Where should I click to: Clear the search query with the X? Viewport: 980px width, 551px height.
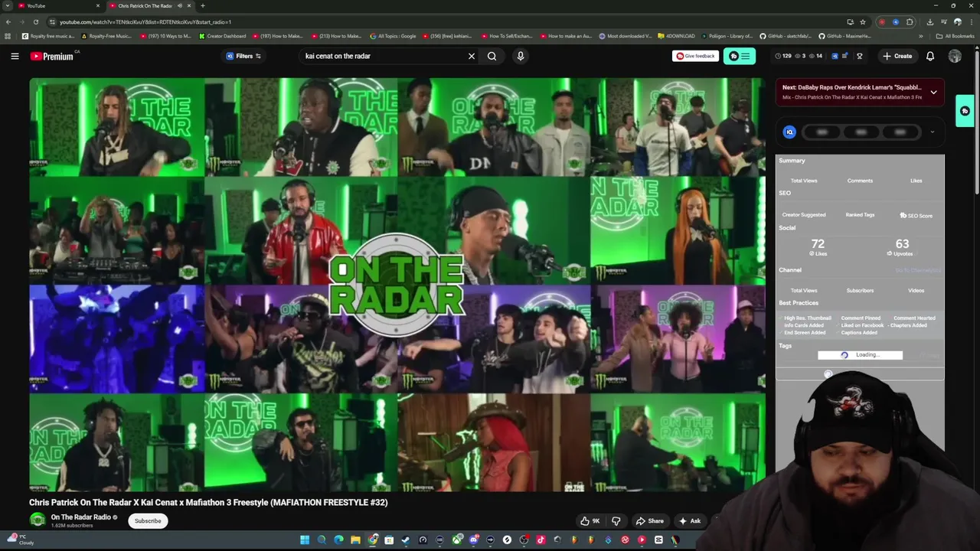click(x=472, y=56)
